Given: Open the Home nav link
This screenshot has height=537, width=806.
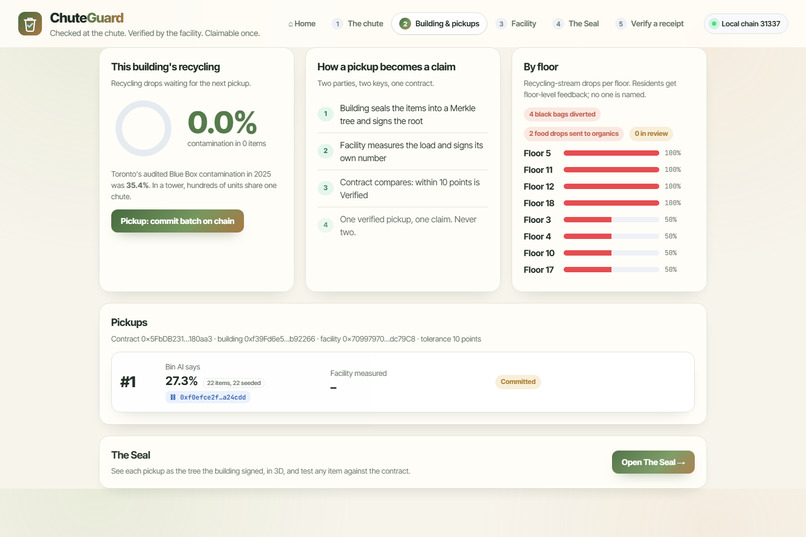Looking at the screenshot, I should [x=302, y=24].
